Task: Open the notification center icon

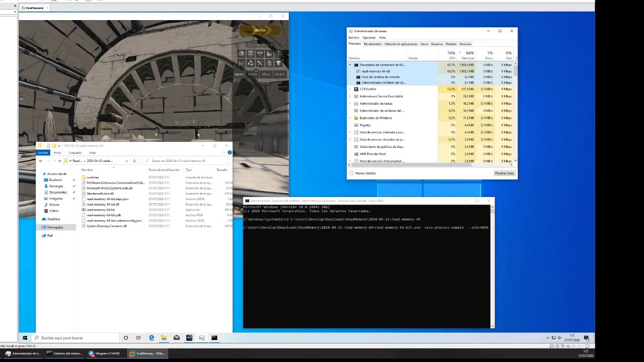Action: pos(587,338)
